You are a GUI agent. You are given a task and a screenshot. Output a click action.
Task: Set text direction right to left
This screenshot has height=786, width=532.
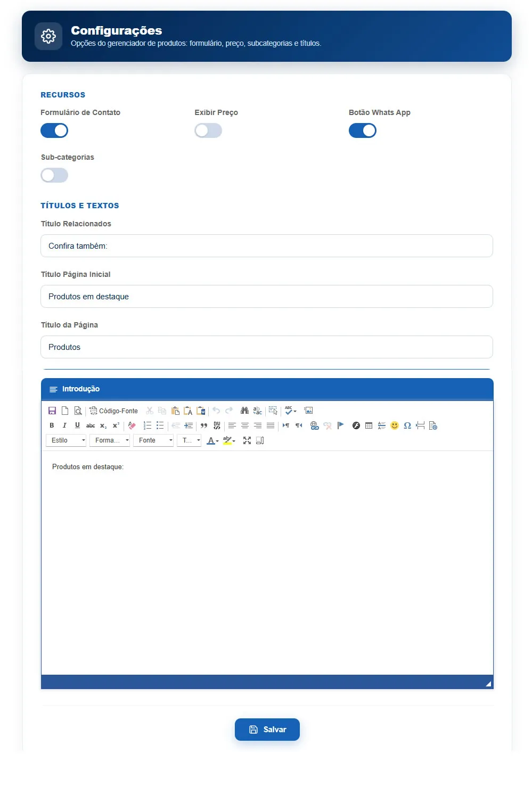pyautogui.click(x=299, y=425)
